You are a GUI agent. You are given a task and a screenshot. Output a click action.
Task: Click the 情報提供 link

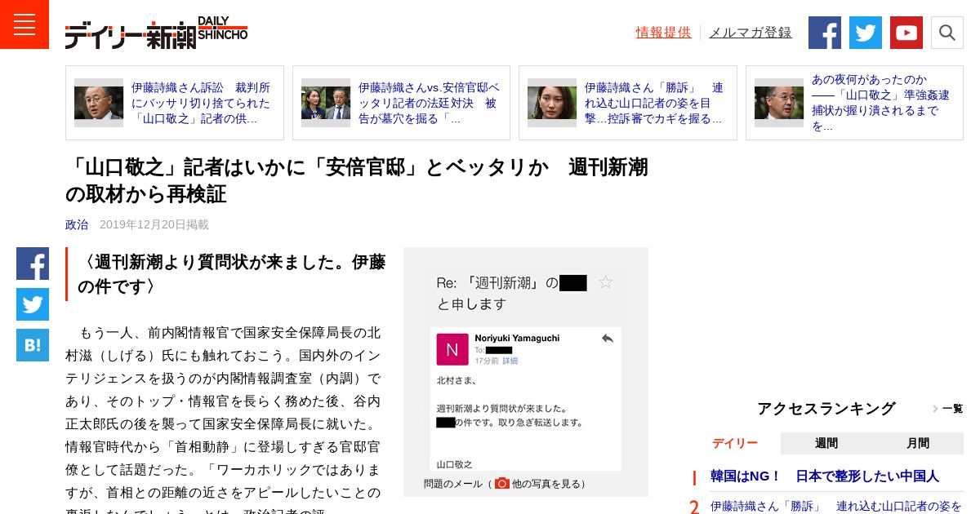pos(663,33)
